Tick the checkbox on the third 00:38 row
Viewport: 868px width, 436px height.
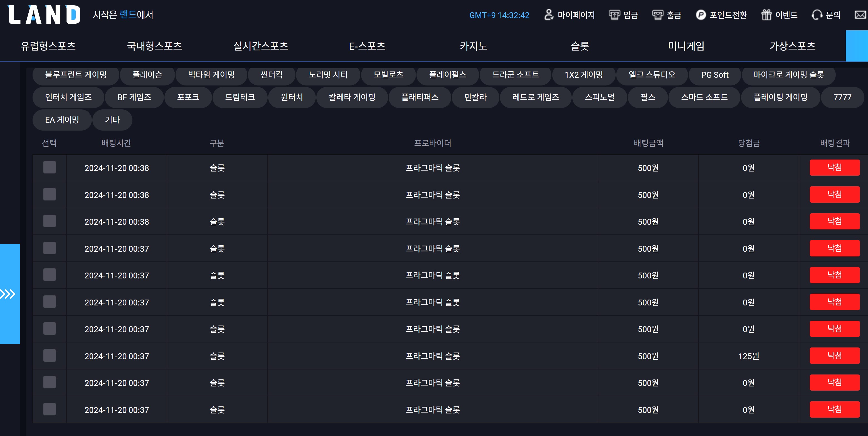point(50,221)
